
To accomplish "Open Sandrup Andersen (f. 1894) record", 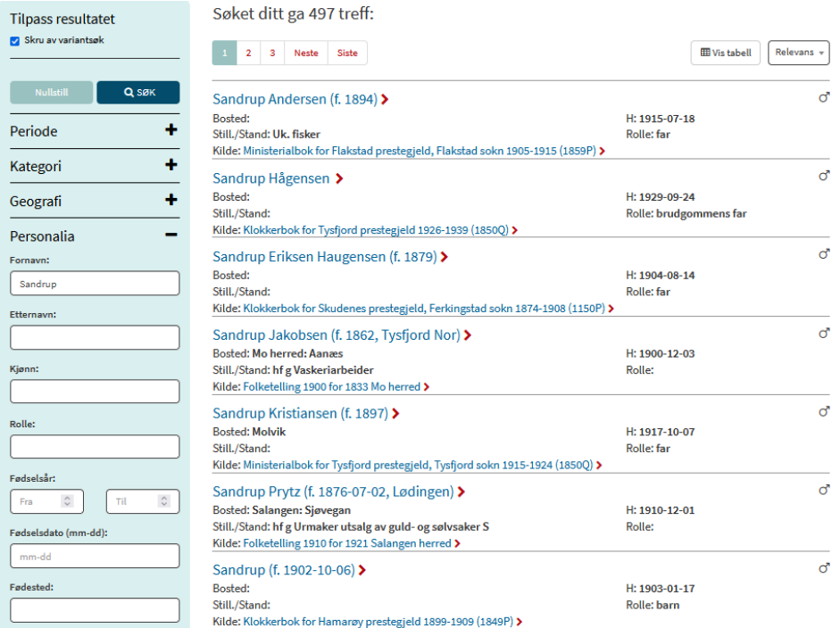I will [x=295, y=99].
